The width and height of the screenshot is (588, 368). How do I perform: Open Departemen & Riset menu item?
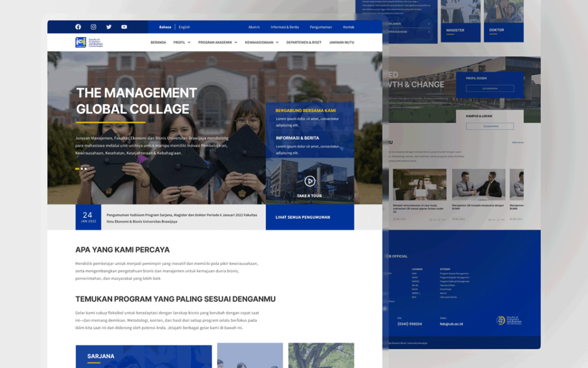coord(304,43)
